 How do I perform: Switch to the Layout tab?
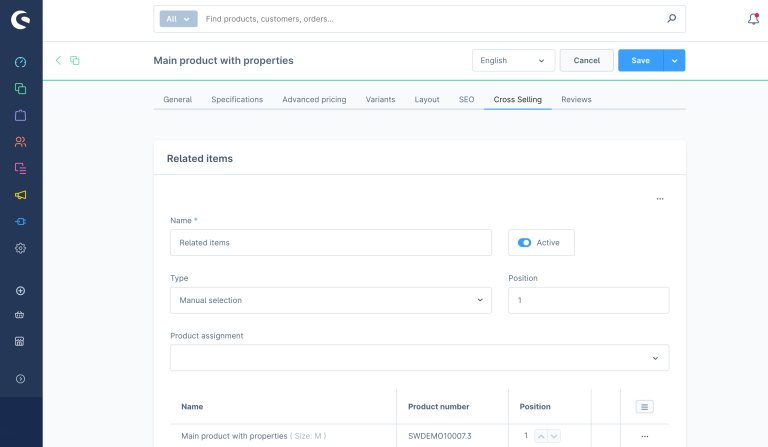coord(427,99)
